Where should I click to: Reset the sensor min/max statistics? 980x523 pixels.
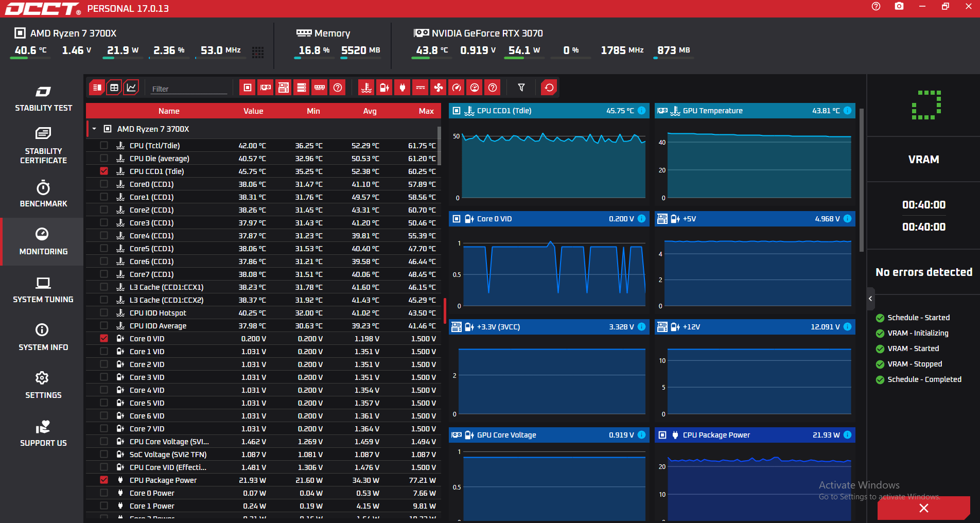549,88
